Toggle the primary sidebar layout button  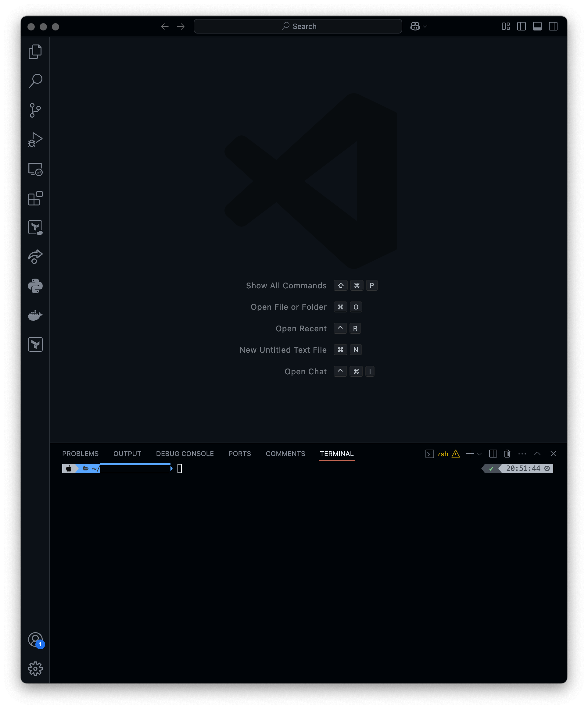click(522, 26)
